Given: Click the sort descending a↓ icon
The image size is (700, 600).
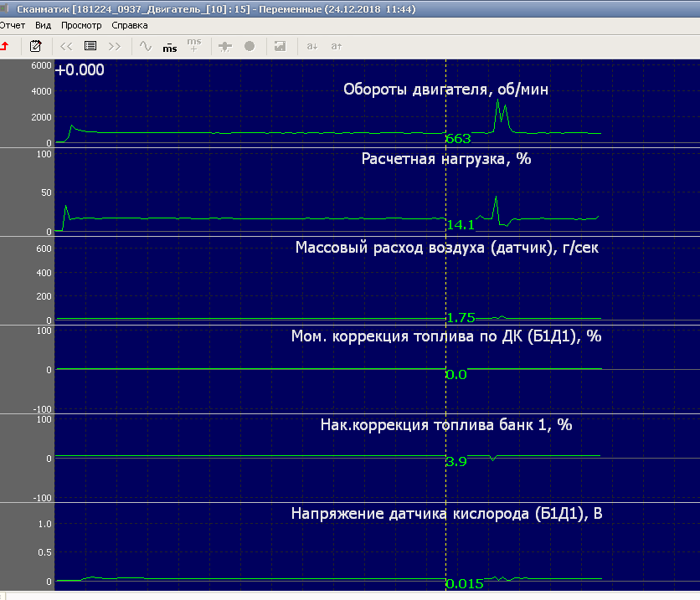Looking at the screenshot, I should 311,45.
